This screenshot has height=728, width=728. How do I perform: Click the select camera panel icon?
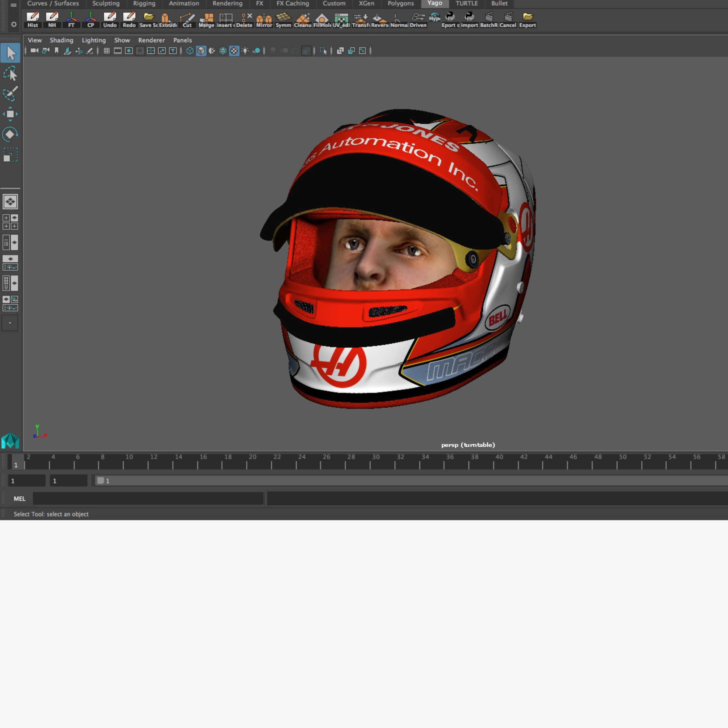[x=34, y=50]
